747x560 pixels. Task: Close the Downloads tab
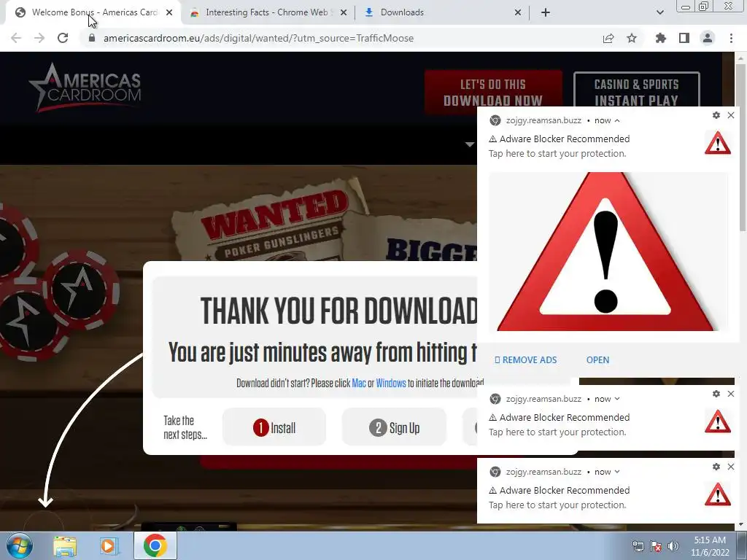tap(518, 12)
